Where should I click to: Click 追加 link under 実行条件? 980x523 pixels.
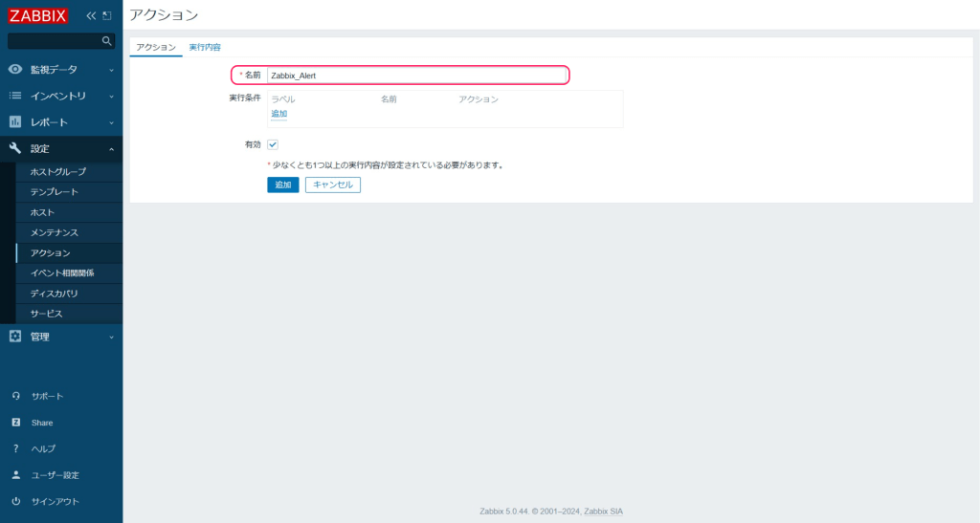278,114
